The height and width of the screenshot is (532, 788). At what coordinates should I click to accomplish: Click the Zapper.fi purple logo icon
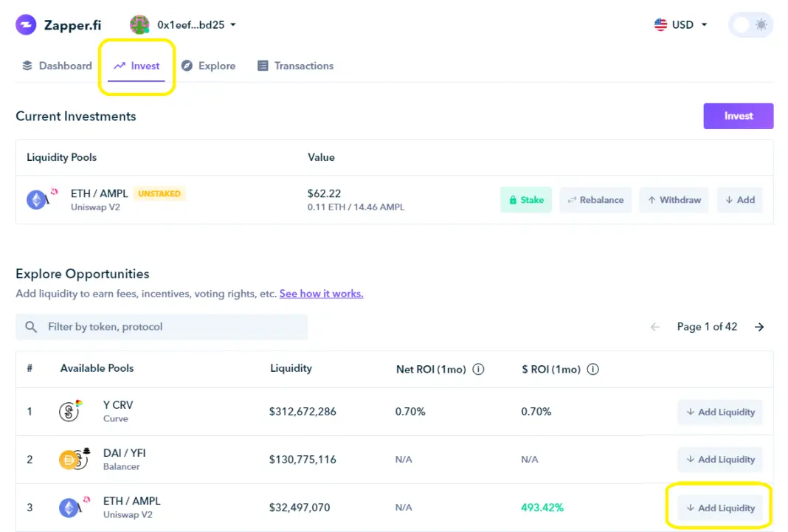(26, 24)
